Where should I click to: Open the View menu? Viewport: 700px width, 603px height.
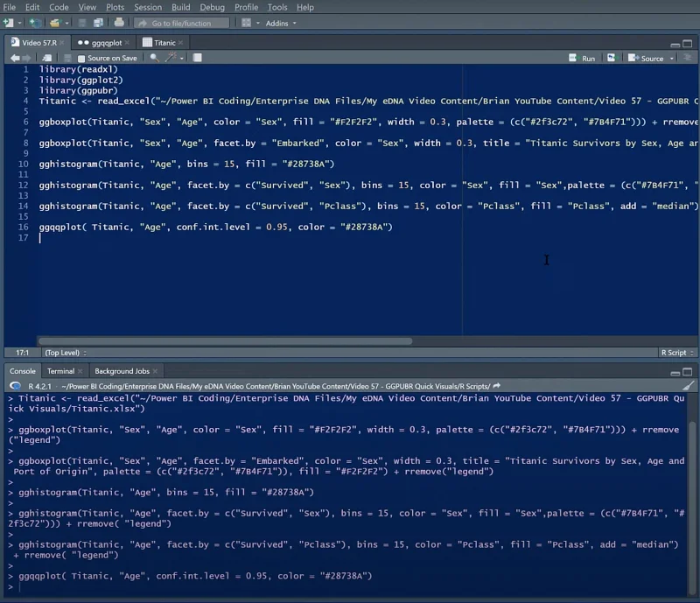(87, 7)
